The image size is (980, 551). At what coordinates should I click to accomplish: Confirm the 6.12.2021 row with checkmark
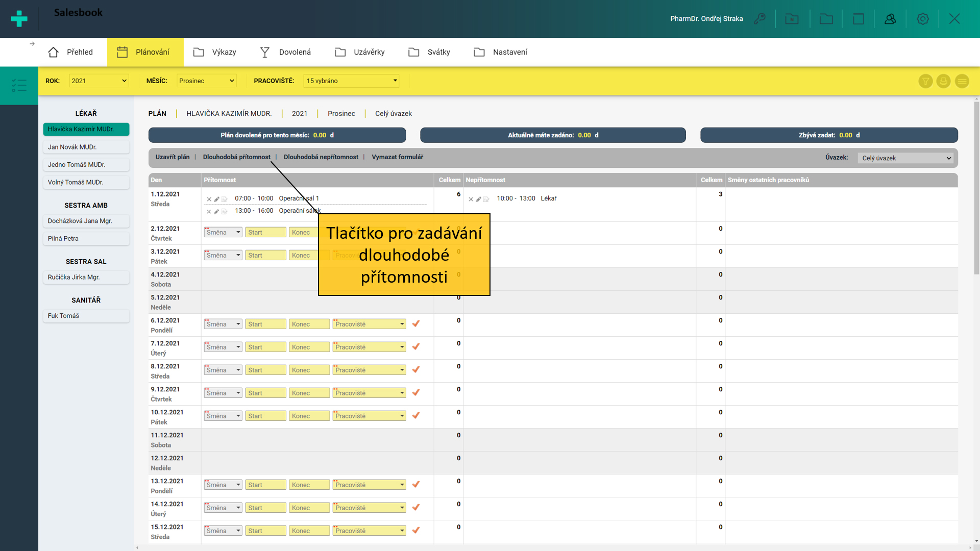(416, 323)
